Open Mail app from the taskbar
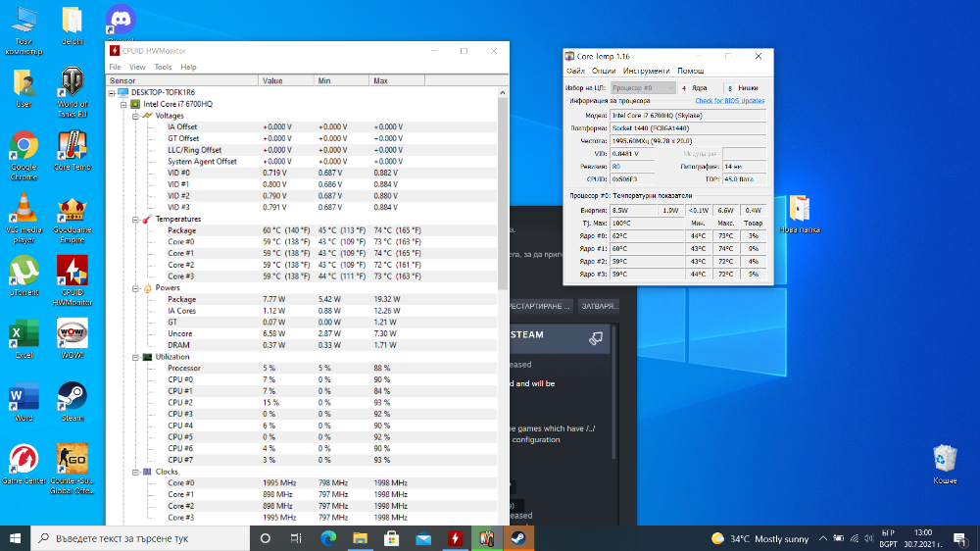This screenshot has height=551, width=980. (x=423, y=538)
